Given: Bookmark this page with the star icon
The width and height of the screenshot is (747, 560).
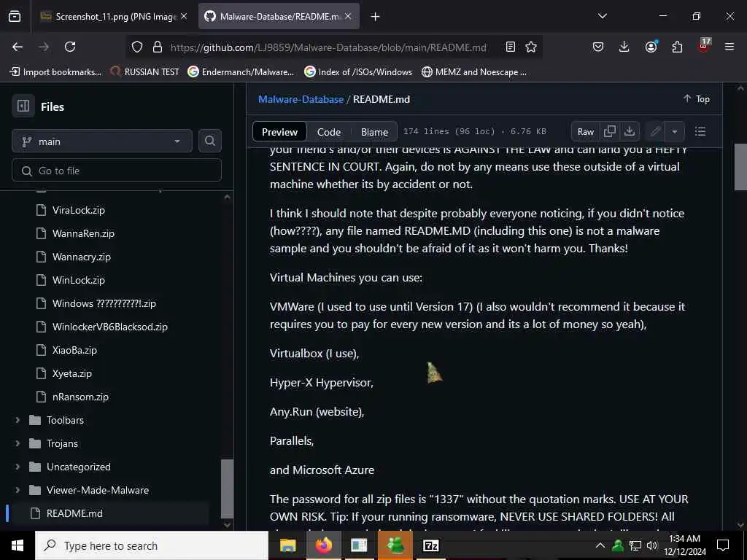Looking at the screenshot, I should pos(531,47).
